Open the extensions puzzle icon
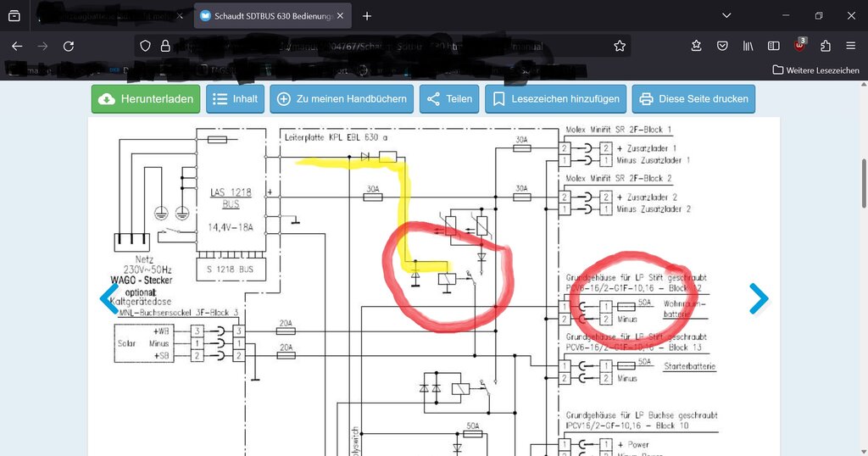Viewport: 868px width, 456px height. 826,46
